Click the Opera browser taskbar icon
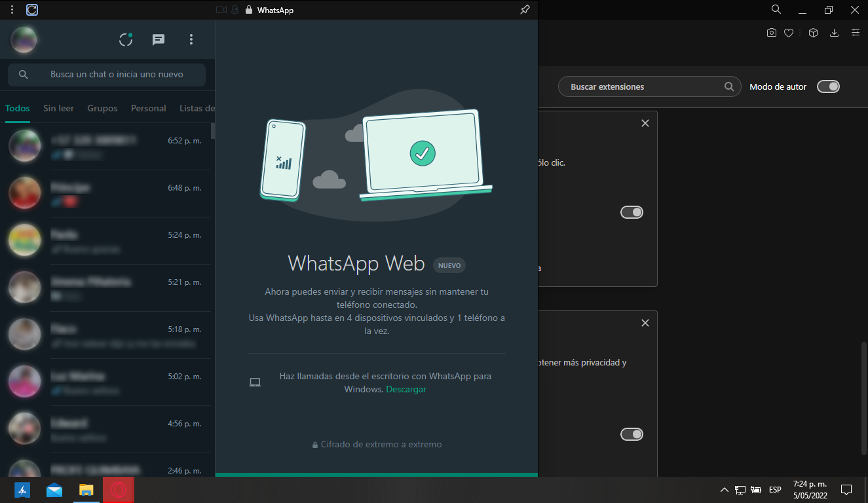 pyautogui.click(x=119, y=490)
